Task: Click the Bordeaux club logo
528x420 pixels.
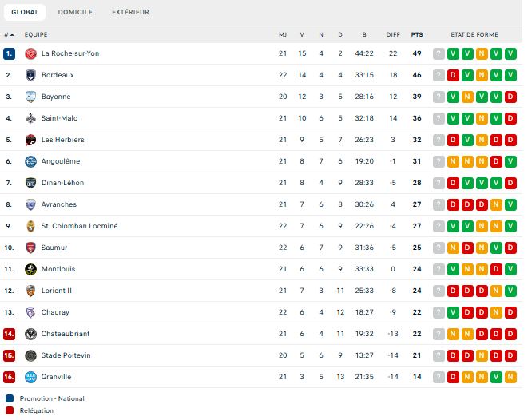Action: 30,75
